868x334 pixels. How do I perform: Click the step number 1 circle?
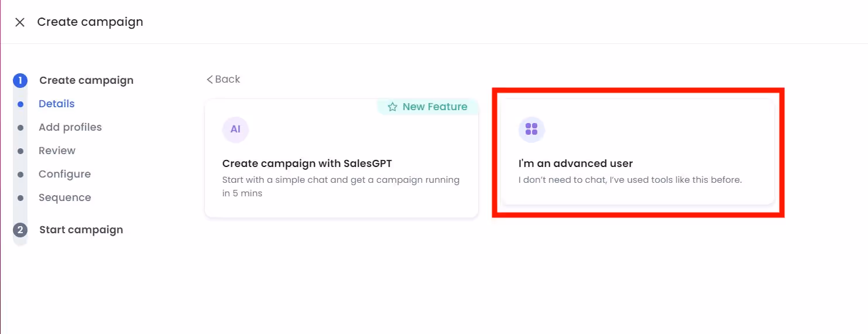coord(20,80)
